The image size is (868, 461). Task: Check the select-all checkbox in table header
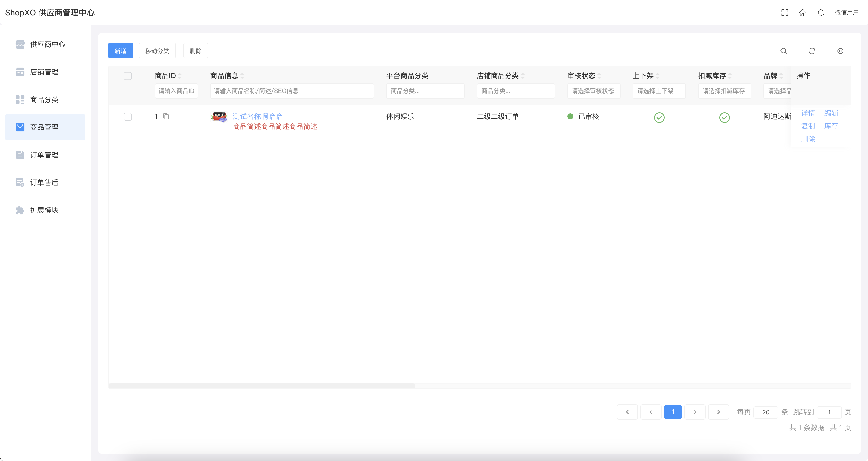coord(128,76)
